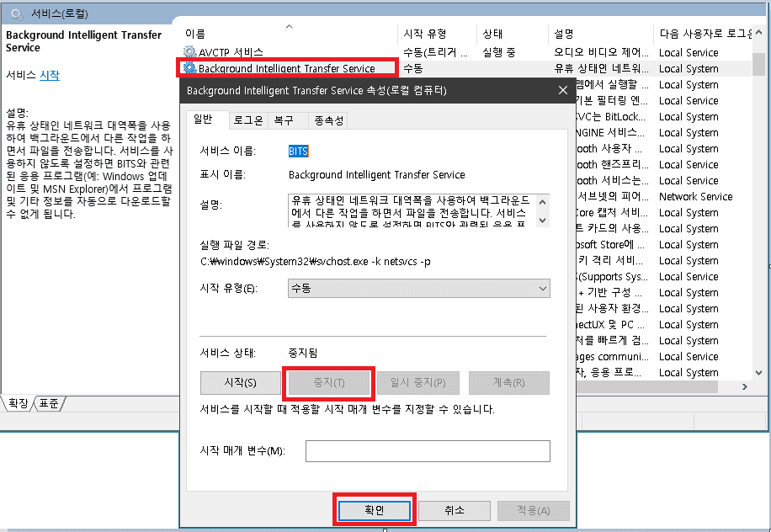Click the Background Intelligent Transfer Service gear icon

(189, 68)
